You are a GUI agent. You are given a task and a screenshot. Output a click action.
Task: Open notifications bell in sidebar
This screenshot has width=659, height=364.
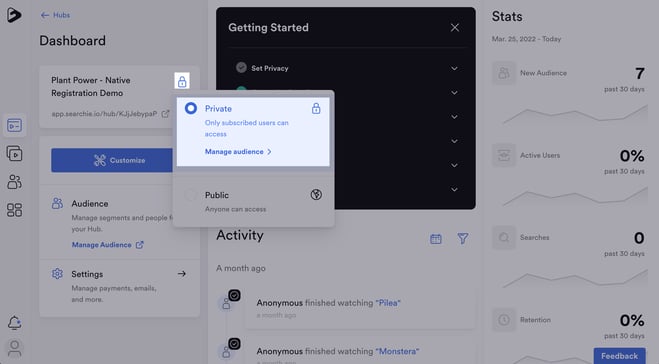(x=14, y=323)
